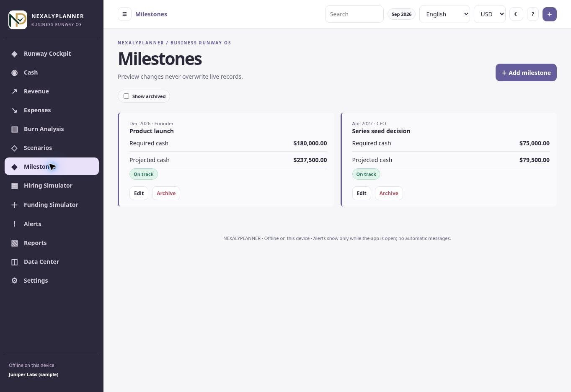
Task: Edit the Series seed decision milestone
Action: [x=362, y=193]
